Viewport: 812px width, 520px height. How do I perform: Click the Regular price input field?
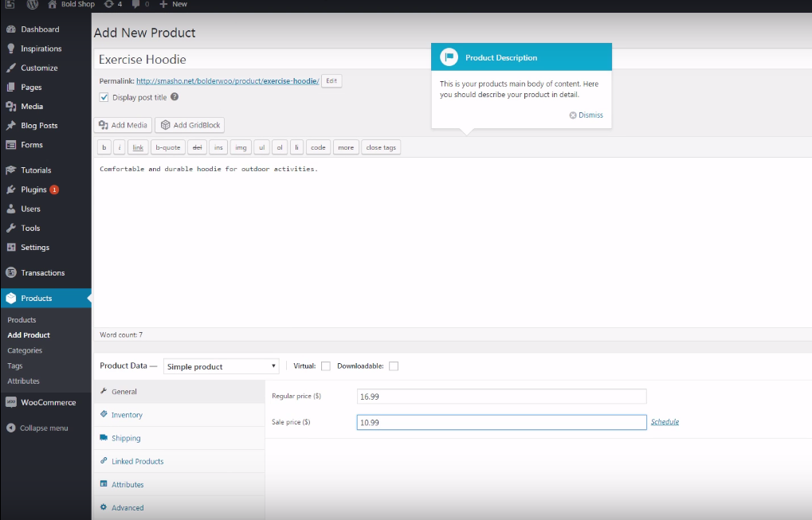pyautogui.click(x=501, y=397)
